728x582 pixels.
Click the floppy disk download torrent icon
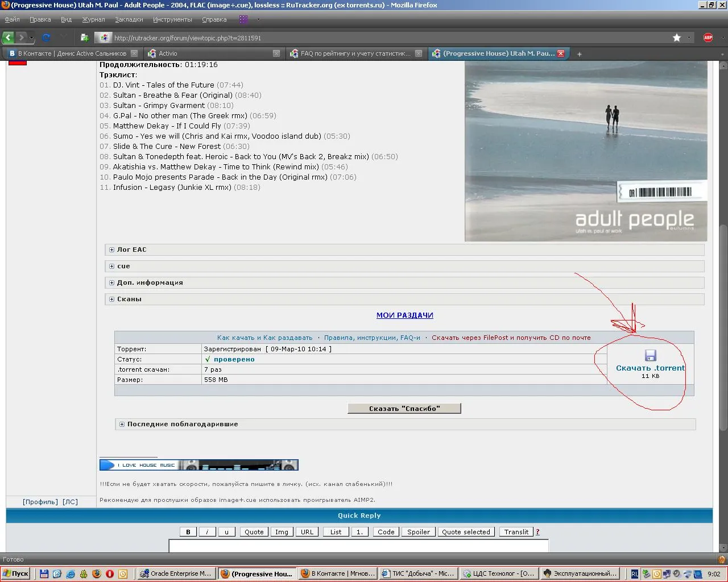pyautogui.click(x=651, y=356)
